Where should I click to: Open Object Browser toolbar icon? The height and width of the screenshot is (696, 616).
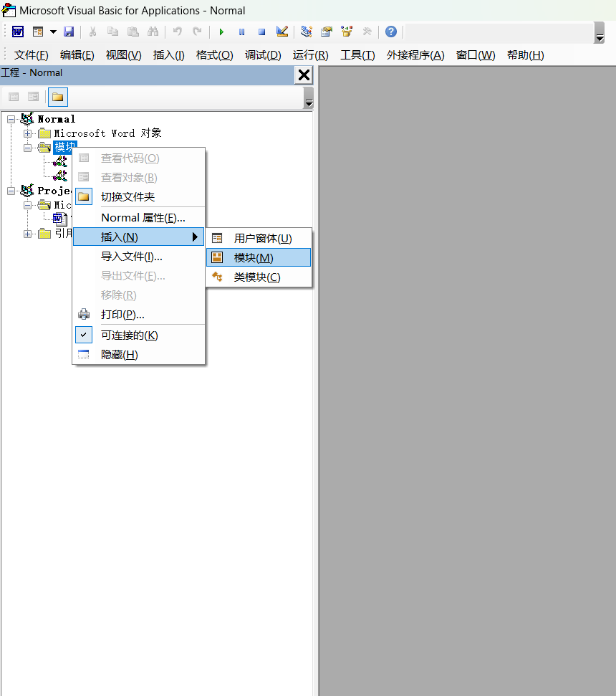(x=347, y=32)
